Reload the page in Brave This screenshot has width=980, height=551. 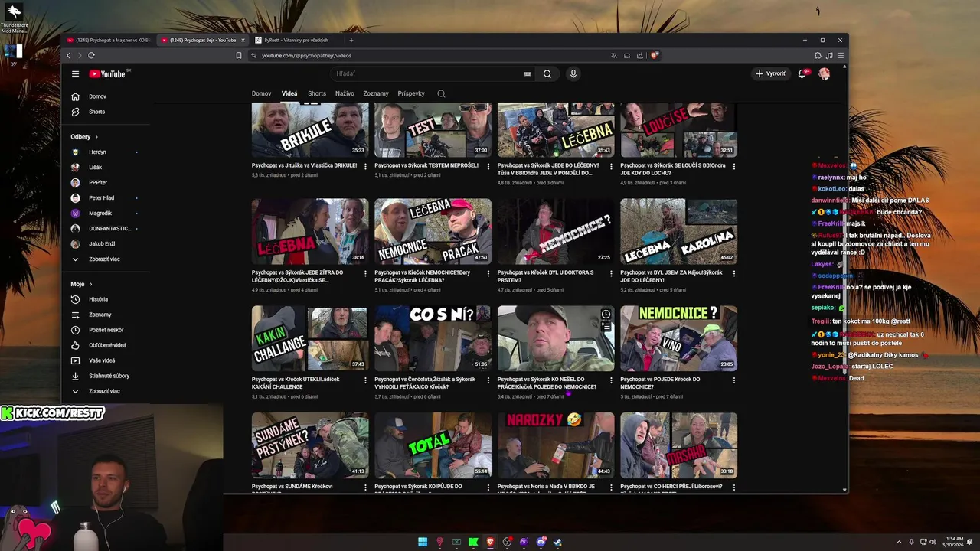click(x=91, y=55)
